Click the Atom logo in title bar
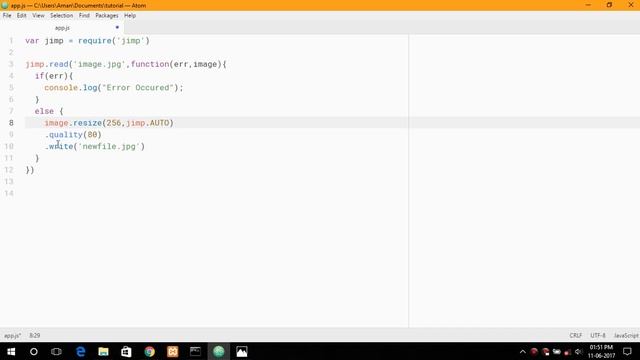This screenshot has width=640, height=360. [5, 5]
